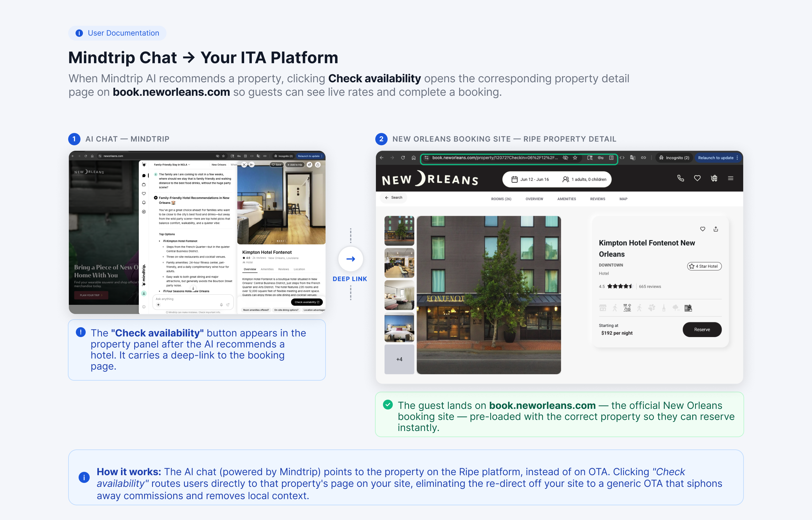Switch to the ROOMS (26) tab

point(501,199)
